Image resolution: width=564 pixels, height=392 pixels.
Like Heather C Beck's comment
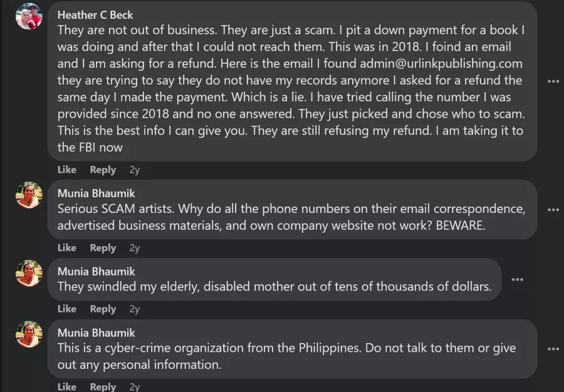click(x=67, y=170)
